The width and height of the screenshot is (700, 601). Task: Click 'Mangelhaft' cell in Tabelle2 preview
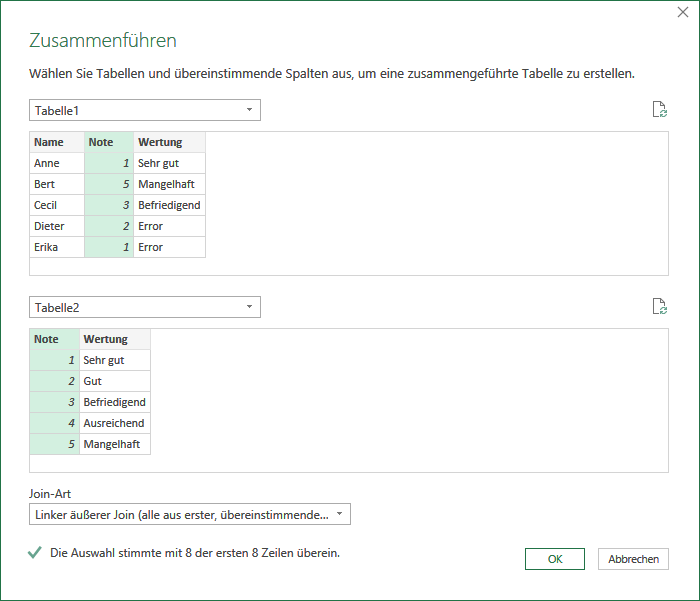pos(115,444)
